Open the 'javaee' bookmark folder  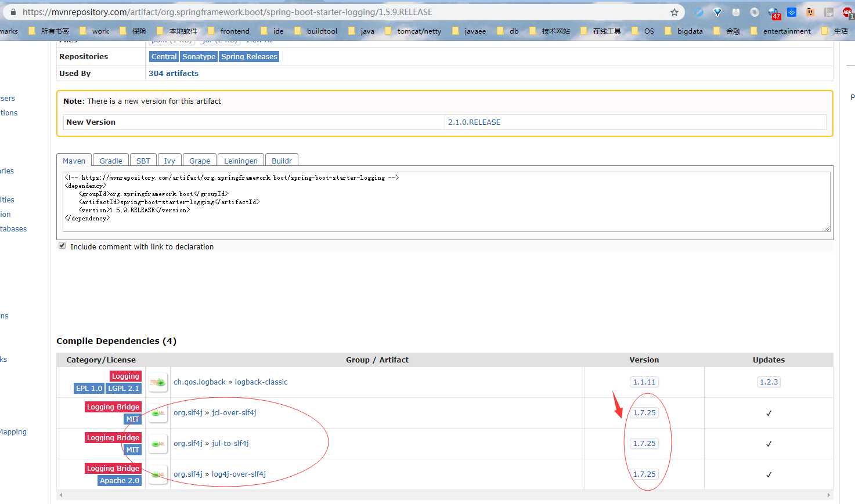pyautogui.click(x=469, y=31)
